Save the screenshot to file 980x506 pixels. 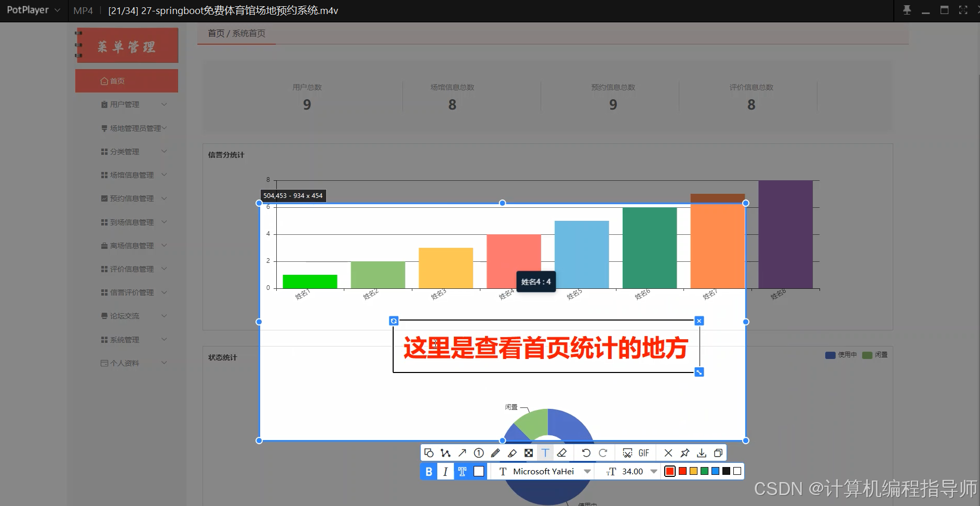(x=702, y=453)
